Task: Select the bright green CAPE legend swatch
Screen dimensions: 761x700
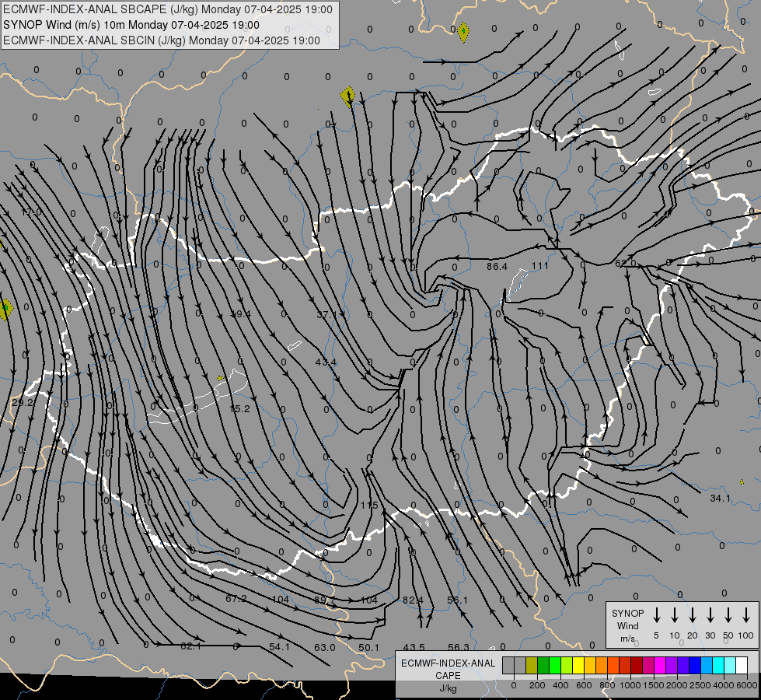Action: coord(555,666)
